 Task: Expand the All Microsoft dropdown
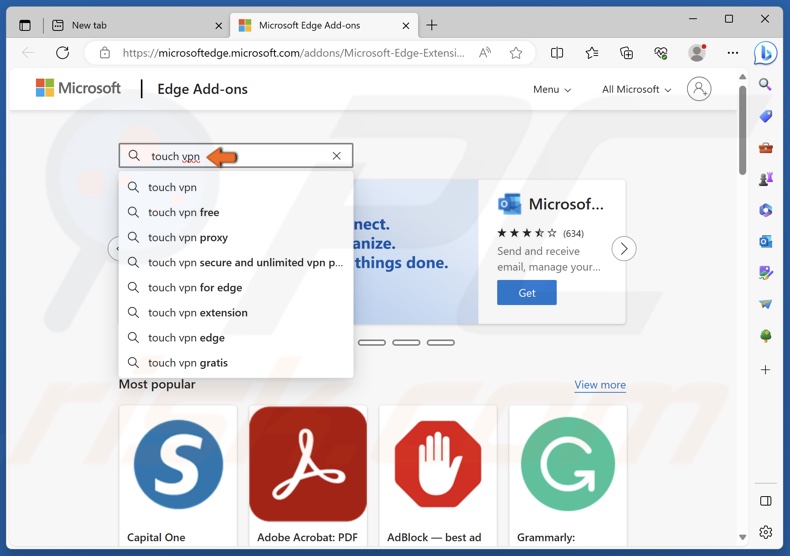636,90
